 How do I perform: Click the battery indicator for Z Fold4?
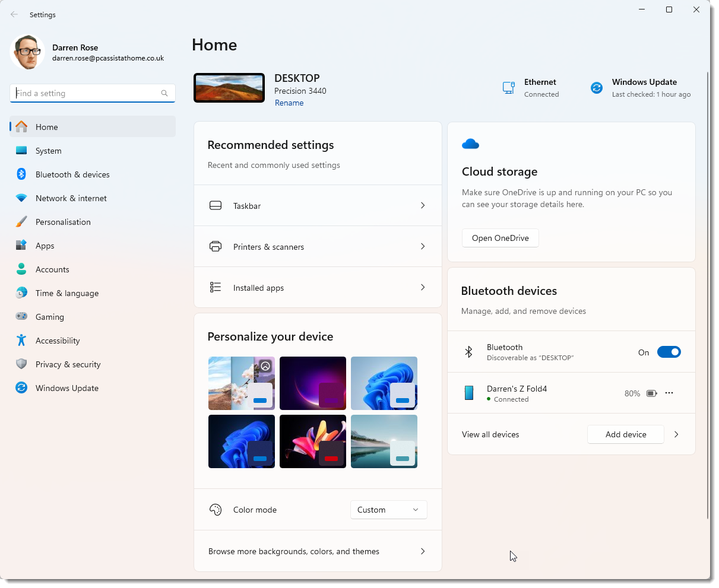click(x=651, y=393)
